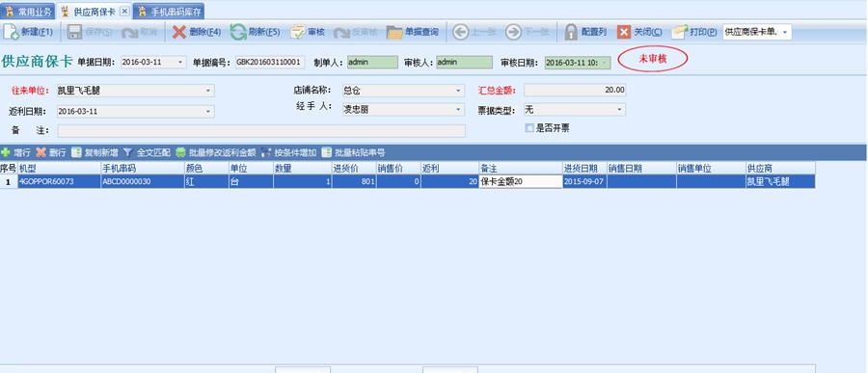Image resolution: width=868 pixels, height=373 pixels.
Task: Click the 汇总金额 20.00 field
Action: pyautogui.click(x=575, y=90)
